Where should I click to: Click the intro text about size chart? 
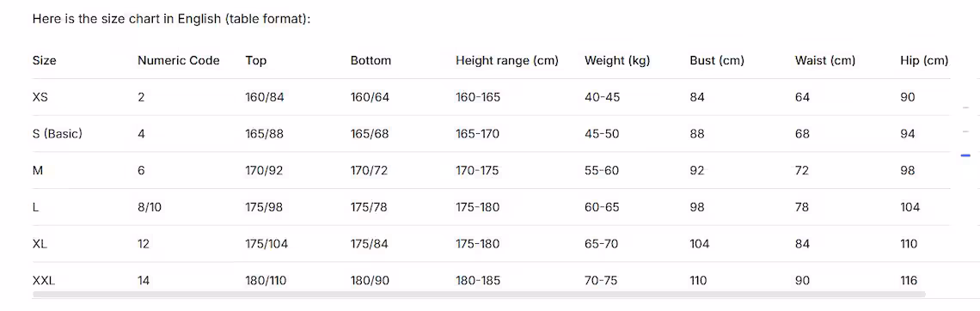(172, 20)
